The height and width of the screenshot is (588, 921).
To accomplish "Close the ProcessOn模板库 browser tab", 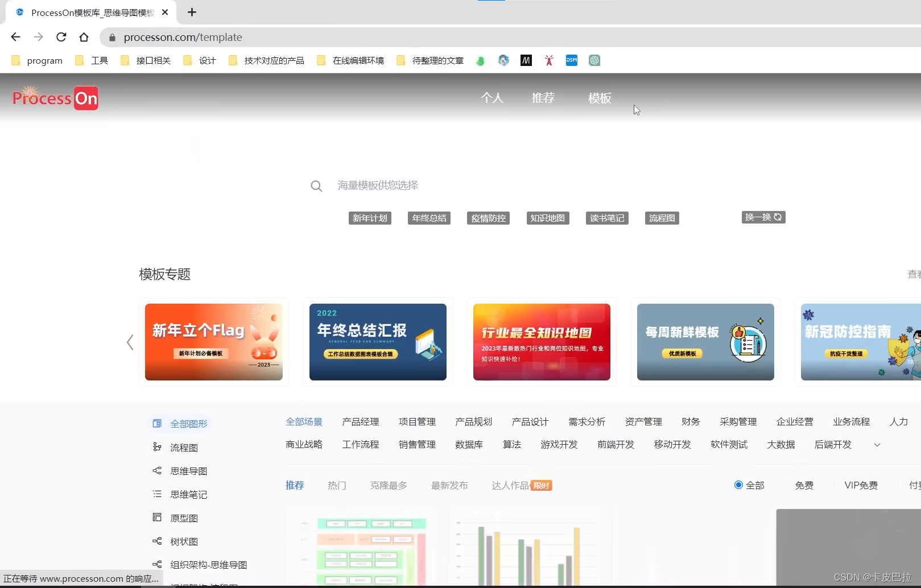I will coord(165,12).
